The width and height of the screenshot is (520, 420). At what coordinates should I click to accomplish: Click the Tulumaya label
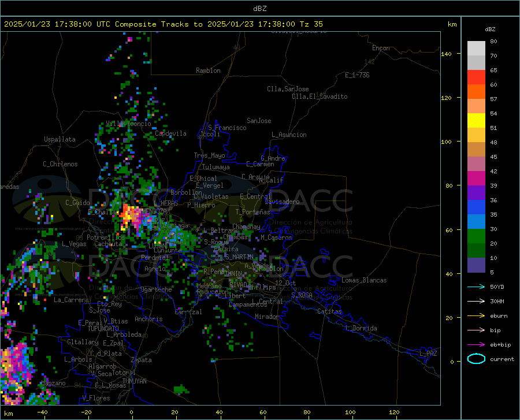[x=216, y=167]
